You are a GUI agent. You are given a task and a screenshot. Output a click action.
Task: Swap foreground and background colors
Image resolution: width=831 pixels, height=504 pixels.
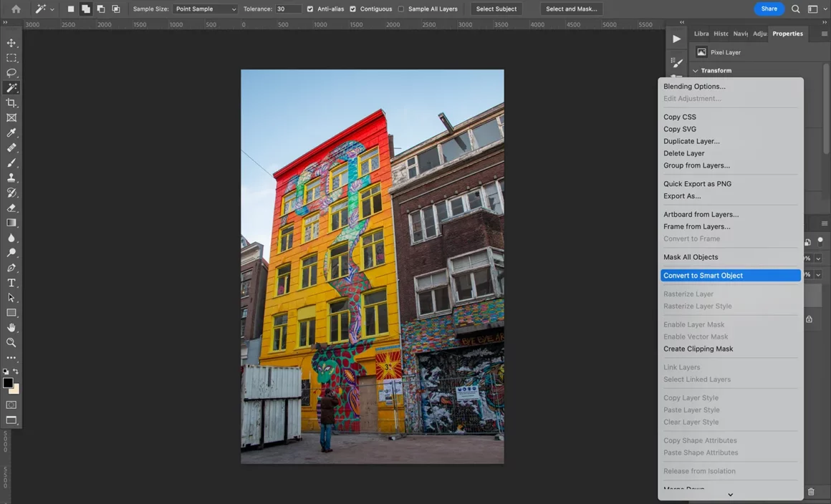[16, 371]
